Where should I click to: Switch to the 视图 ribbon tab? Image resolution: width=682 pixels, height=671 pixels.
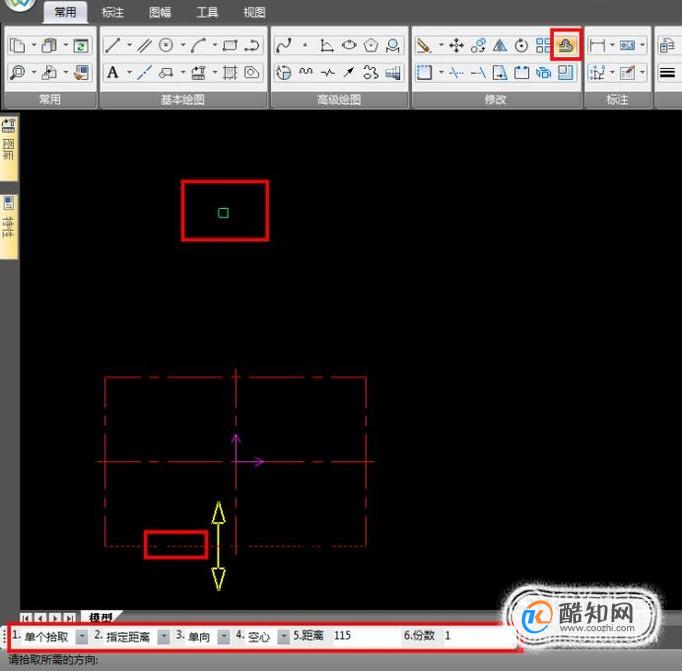coord(254,12)
